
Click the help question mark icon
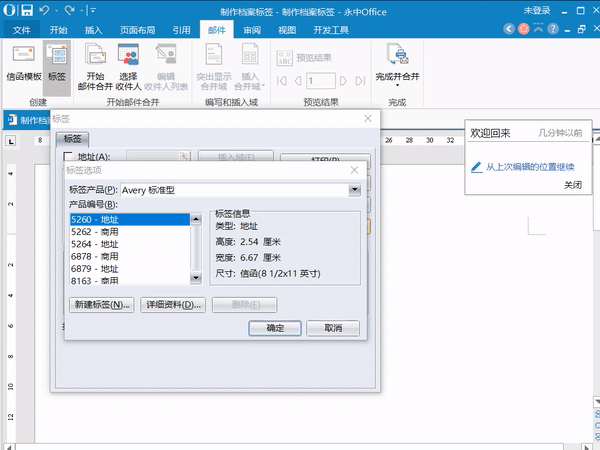553,29
